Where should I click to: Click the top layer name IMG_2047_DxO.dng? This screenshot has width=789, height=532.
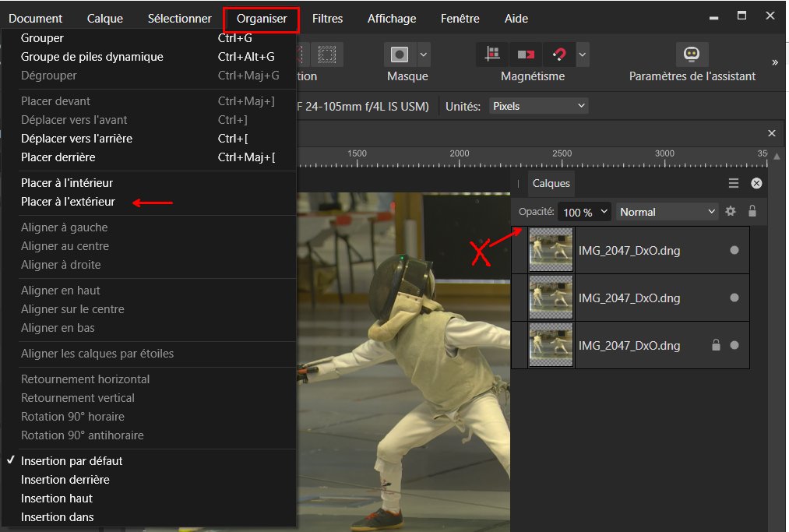coord(629,251)
